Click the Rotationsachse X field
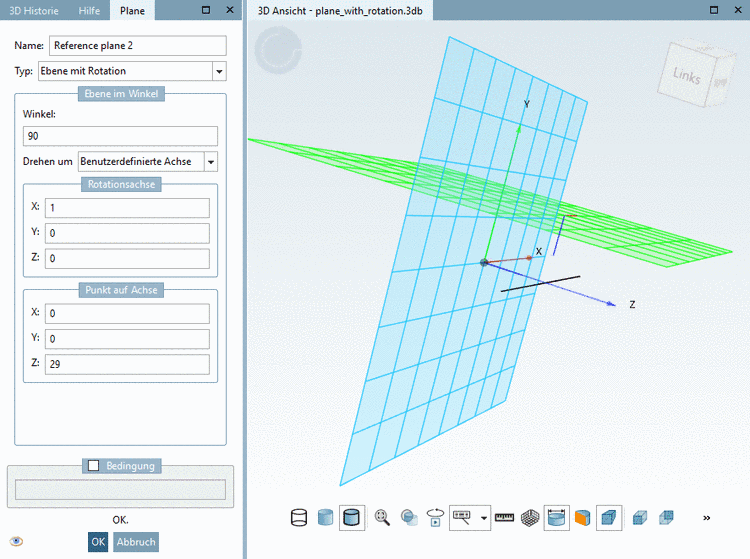This screenshot has height=559, width=750. (x=127, y=208)
